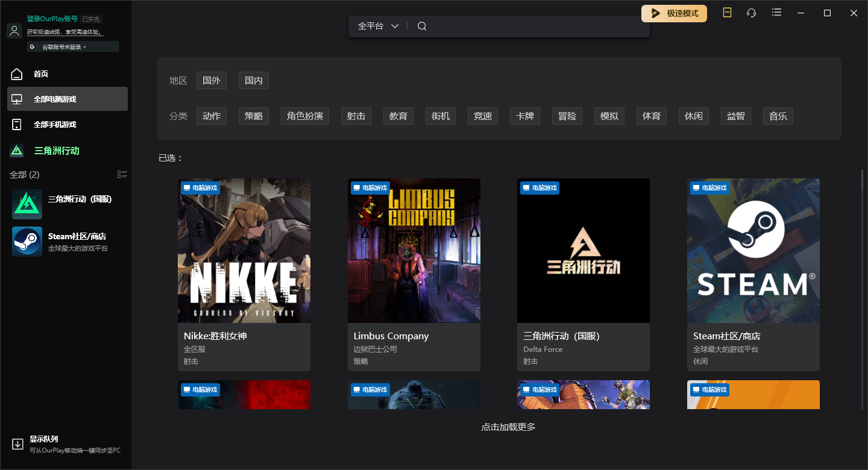Switch to 全部手机游戏 tab
Screen dimensions: 868x470
54,125
